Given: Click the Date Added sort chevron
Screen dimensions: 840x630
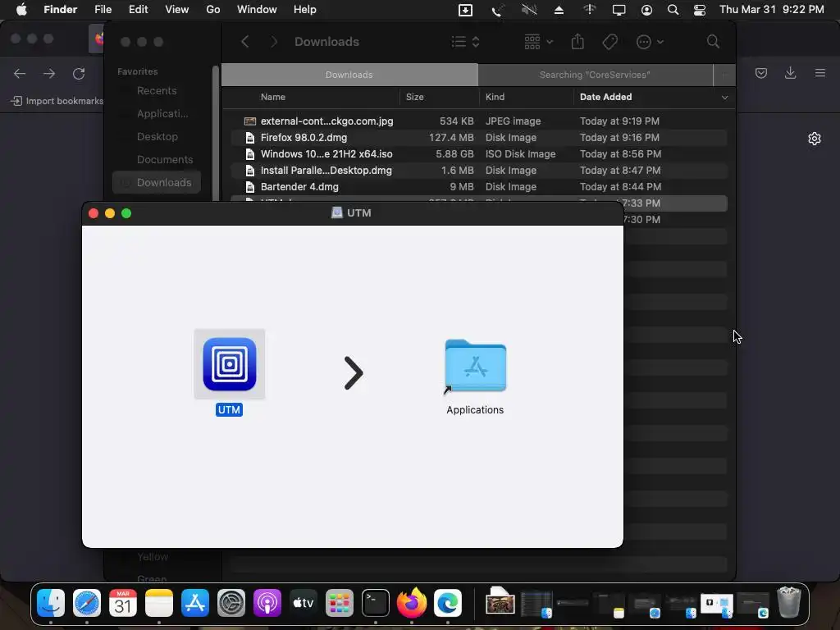Looking at the screenshot, I should coord(725,98).
